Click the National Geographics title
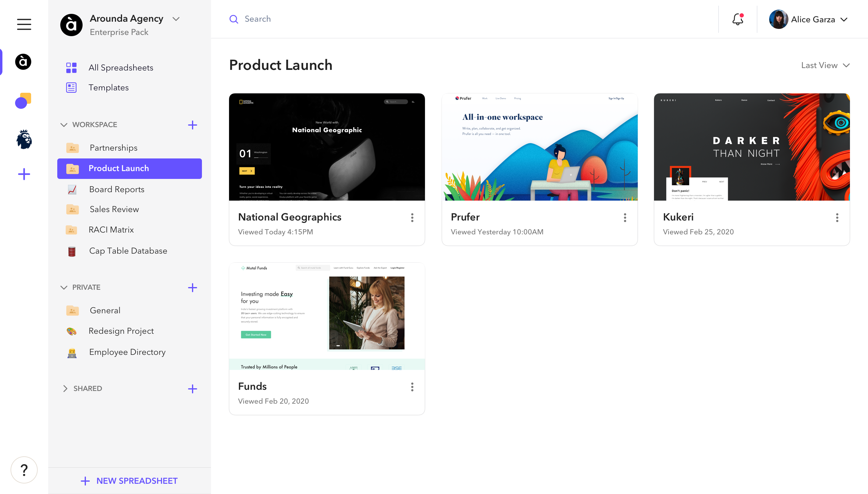The height and width of the screenshot is (494, 868). coord(290,217)
